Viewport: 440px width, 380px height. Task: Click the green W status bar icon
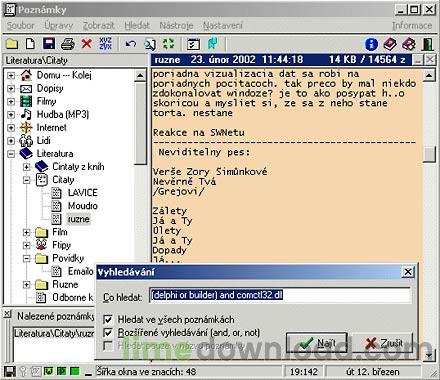pyautogui.click(x=49, y=371)
